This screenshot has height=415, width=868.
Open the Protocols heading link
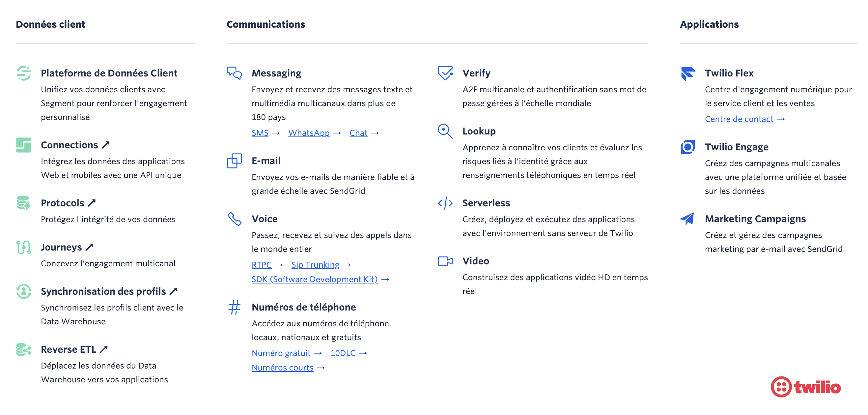[x=62, y=203]
